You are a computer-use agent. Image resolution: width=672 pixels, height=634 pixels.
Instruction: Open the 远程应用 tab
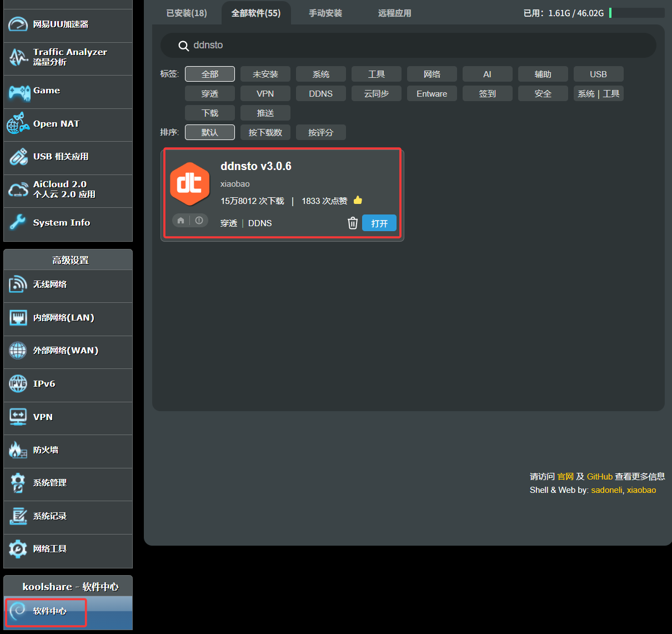point(395,13)
